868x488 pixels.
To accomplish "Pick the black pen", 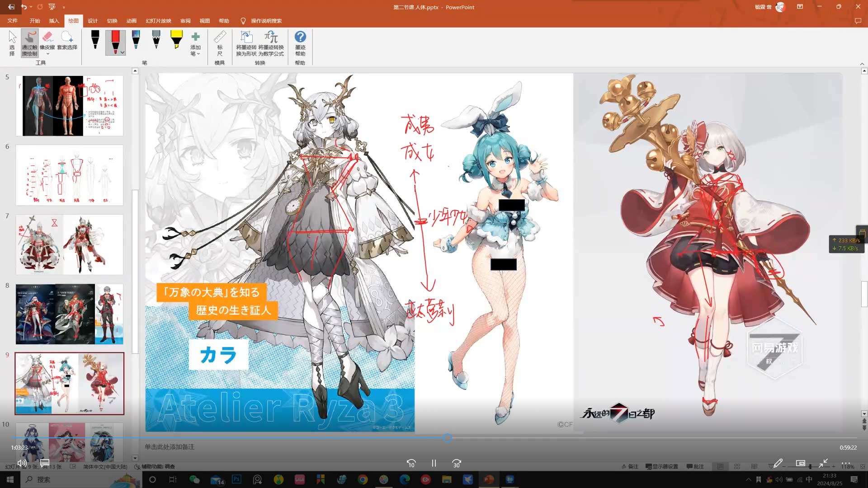I will click(95, 40).
